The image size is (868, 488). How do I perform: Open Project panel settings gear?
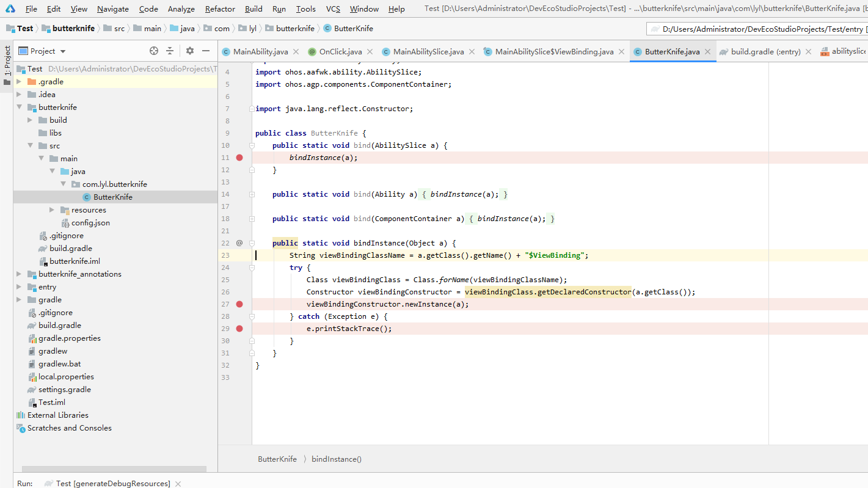[190, 51]
